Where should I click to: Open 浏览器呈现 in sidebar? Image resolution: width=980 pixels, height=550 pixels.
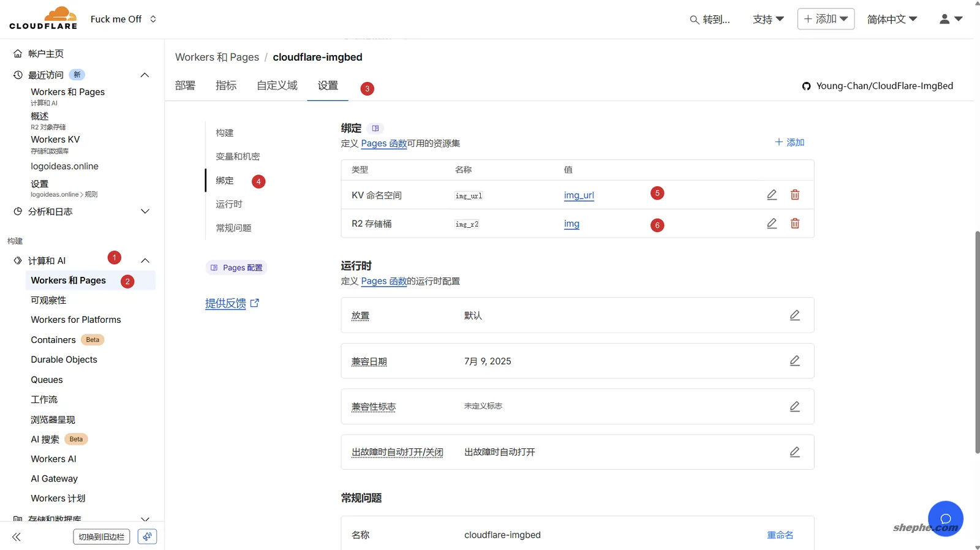tap(53, 420)
